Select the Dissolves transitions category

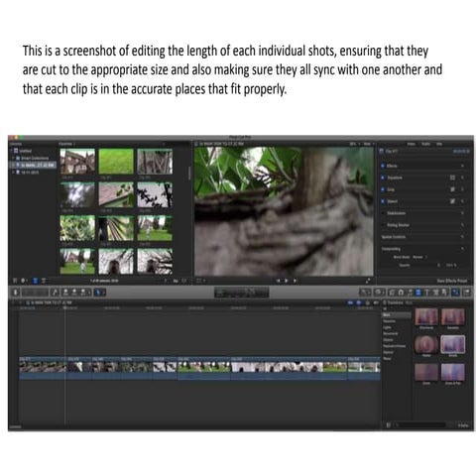click(389, 321)
